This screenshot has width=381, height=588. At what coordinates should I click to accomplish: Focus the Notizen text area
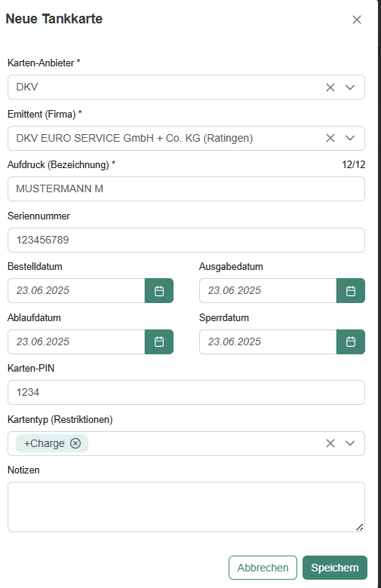186,507
